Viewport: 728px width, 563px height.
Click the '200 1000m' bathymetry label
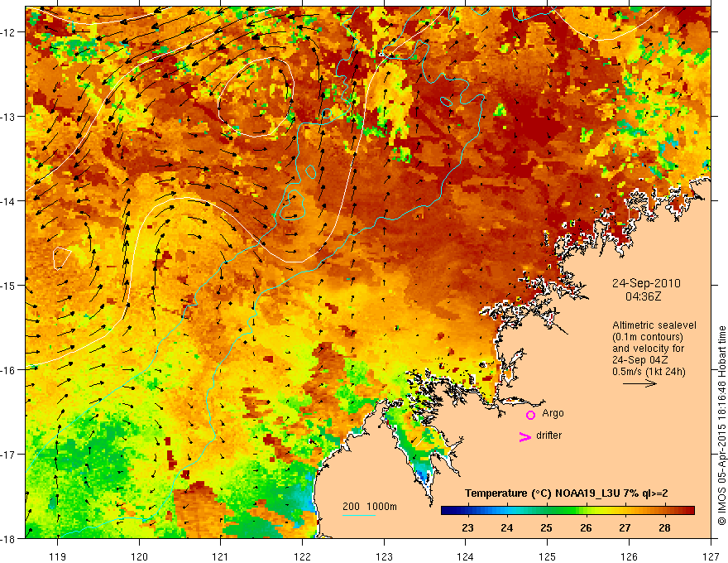click(370, 507)
